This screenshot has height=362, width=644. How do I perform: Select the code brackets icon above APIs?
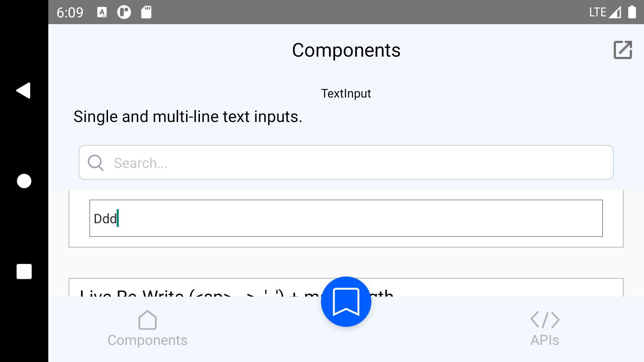[545, 319]
